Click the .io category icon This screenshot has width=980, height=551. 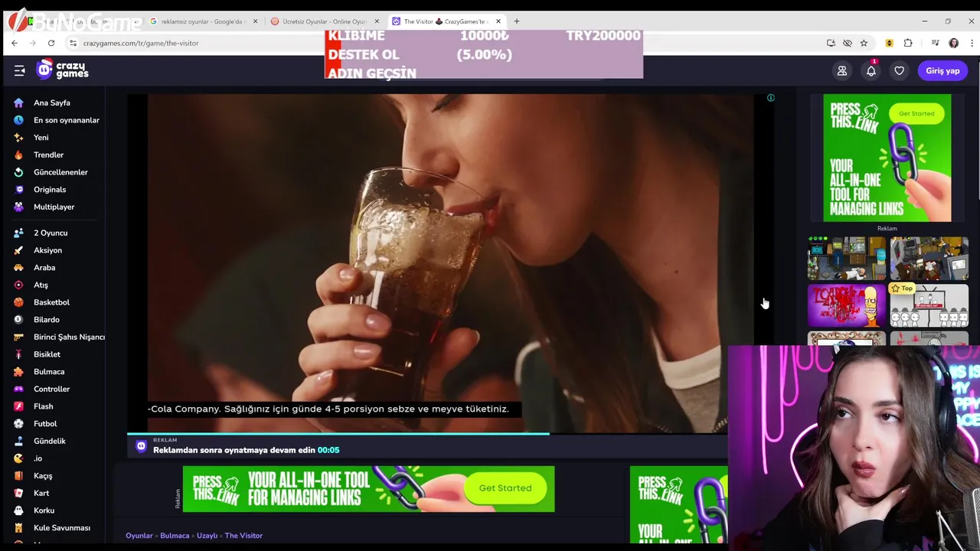pos(18,458)
